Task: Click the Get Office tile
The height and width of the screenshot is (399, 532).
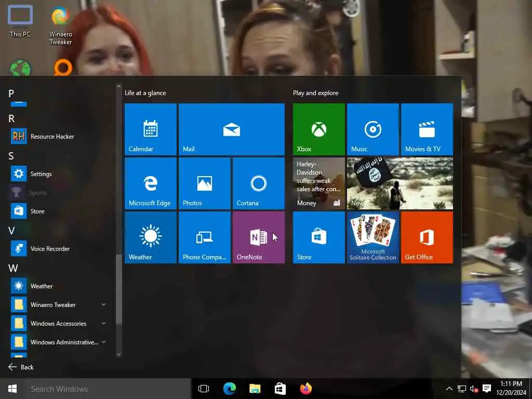Action: 427,237
